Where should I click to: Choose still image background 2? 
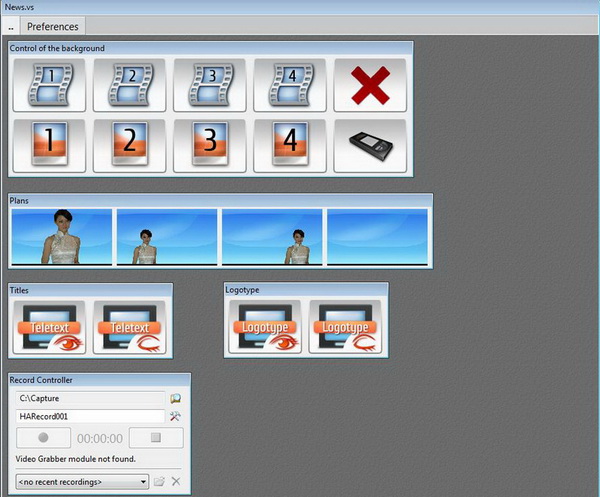[x=129, y=146]
